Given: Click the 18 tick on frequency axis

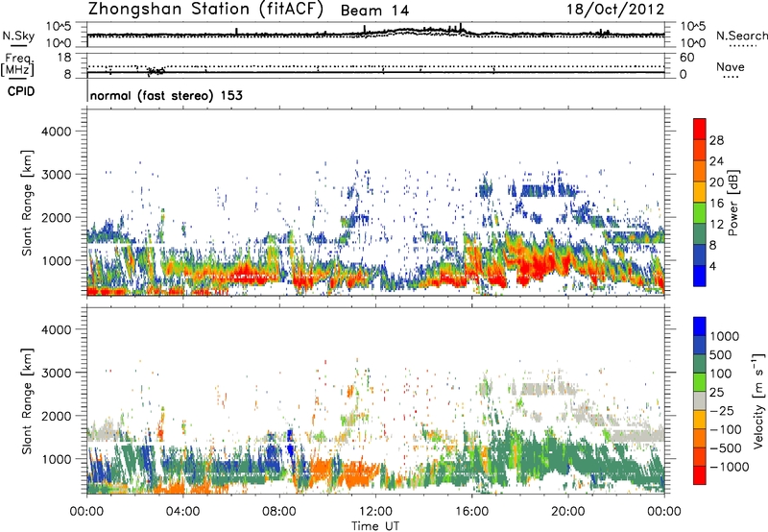Looking at the screenshot, I should pyautogui.click(x=64, y=58).
